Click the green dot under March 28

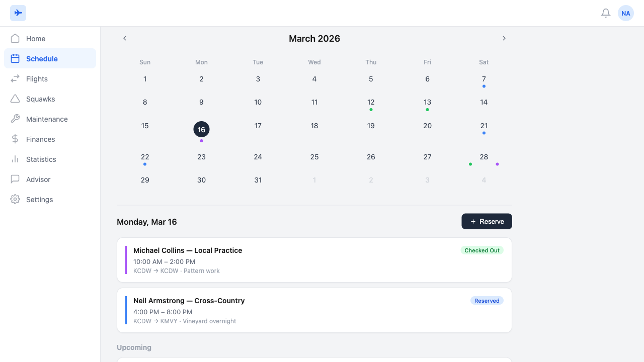coord(470,164)
